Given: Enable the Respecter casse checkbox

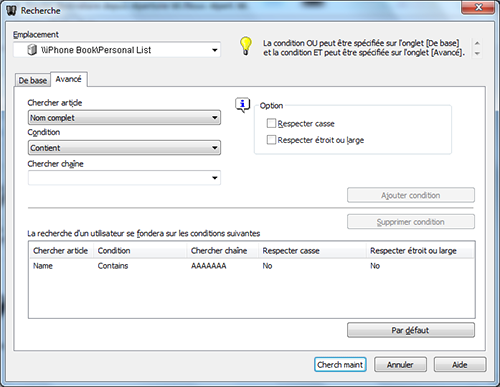Looking at the screenshot, I should [x=271, y=124].
